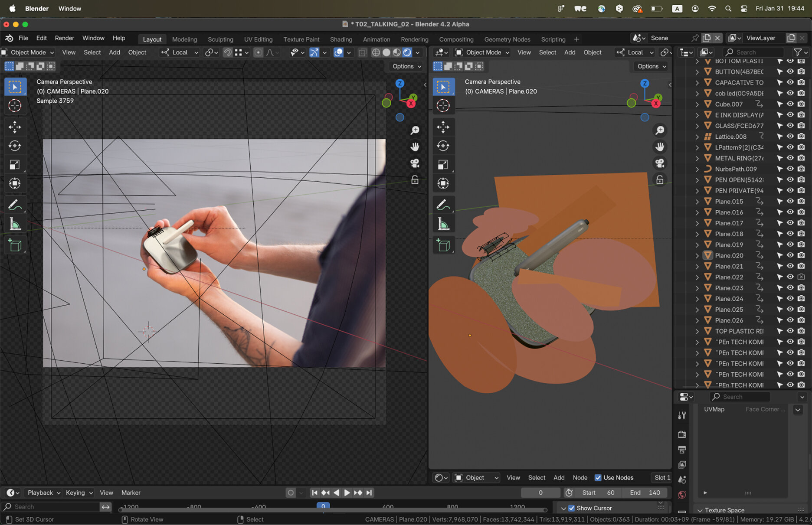
Task: Open Object Mode dropdown in left viewport
Action: pyautogui.click(x=28, y=52)
